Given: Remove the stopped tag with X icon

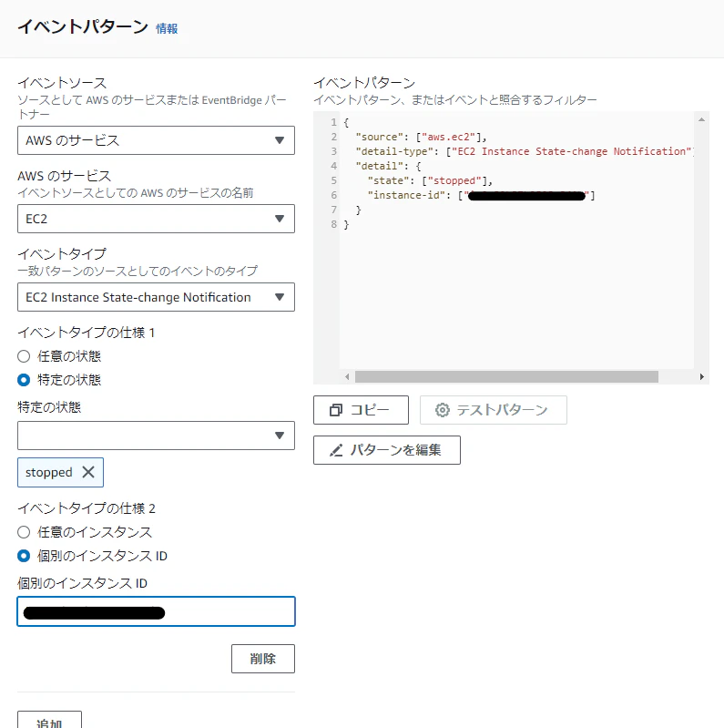Looking at the screenshot, I should (88, 472).
